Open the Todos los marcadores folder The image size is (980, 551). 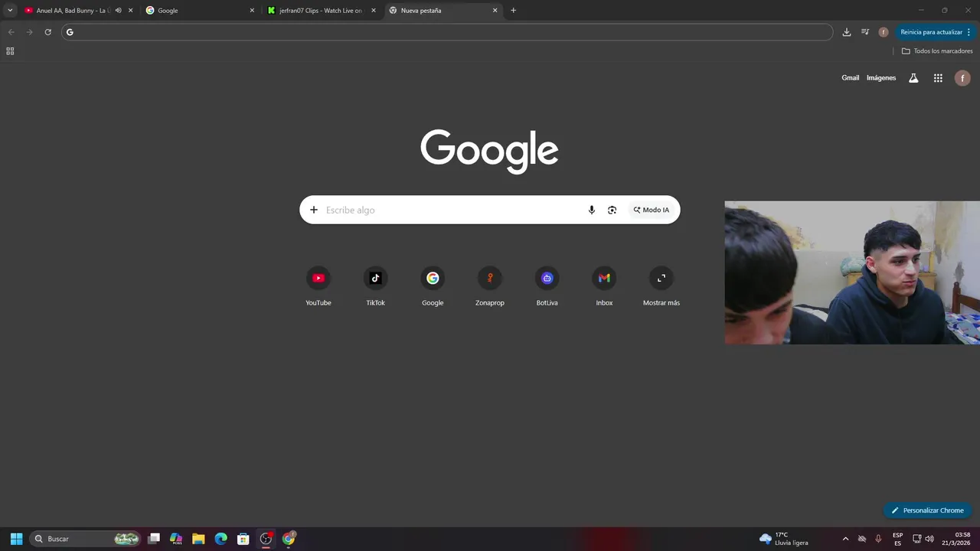point(937,51)
